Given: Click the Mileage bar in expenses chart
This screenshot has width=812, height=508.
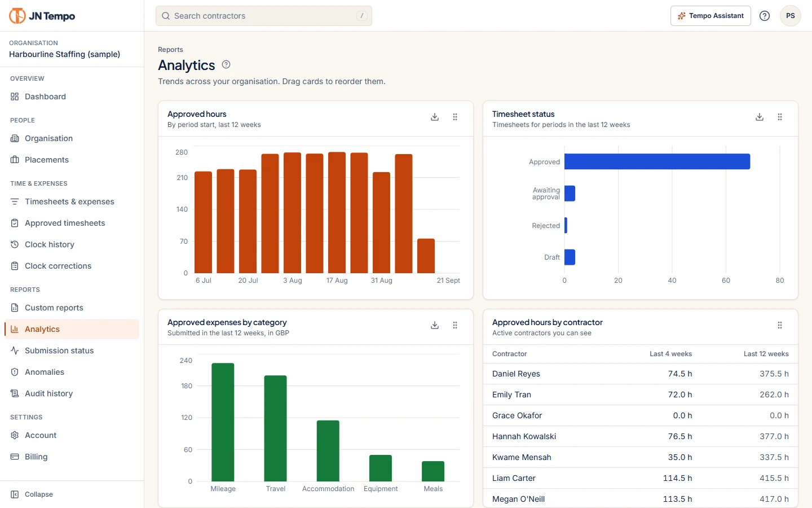Looking at the screenshot, I should pyautogui.click(x=223, y=422).
